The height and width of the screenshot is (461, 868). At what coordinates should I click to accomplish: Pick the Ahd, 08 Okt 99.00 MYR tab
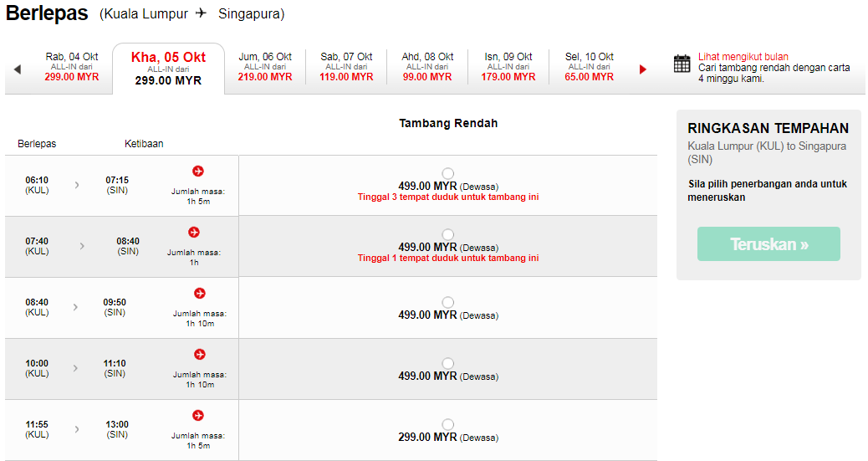427,67
